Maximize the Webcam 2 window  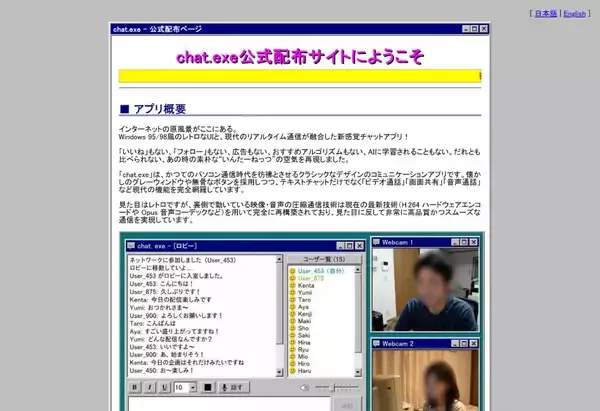(x=464, y=344)
